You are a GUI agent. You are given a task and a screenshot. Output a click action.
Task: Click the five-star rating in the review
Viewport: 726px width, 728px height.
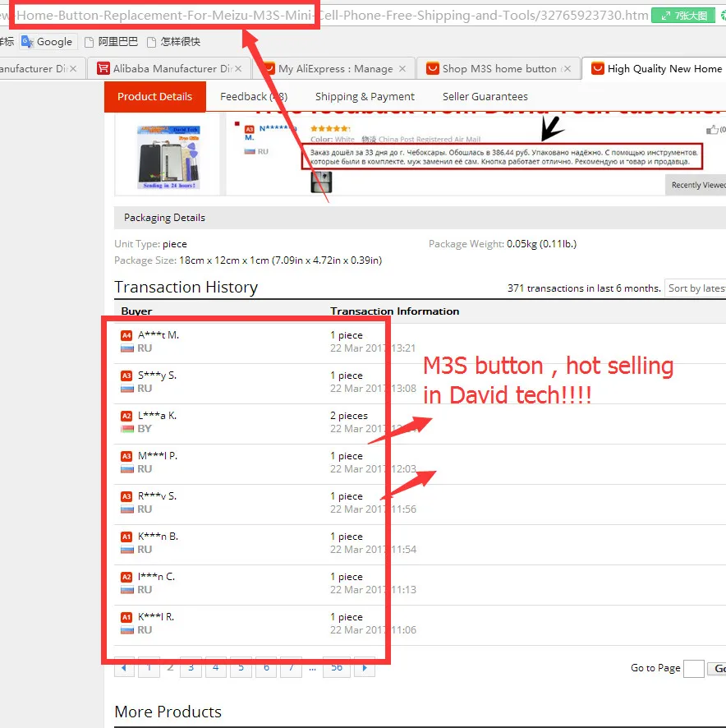point(330,129)
